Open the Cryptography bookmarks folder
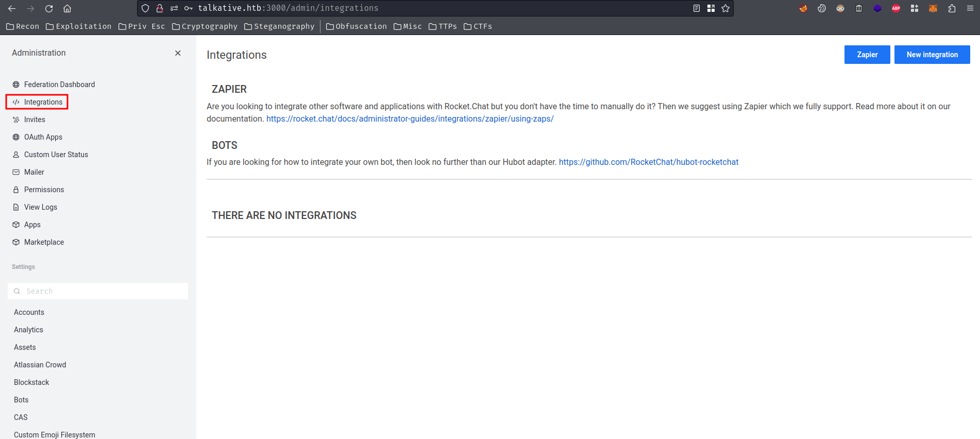 [205, 26]
